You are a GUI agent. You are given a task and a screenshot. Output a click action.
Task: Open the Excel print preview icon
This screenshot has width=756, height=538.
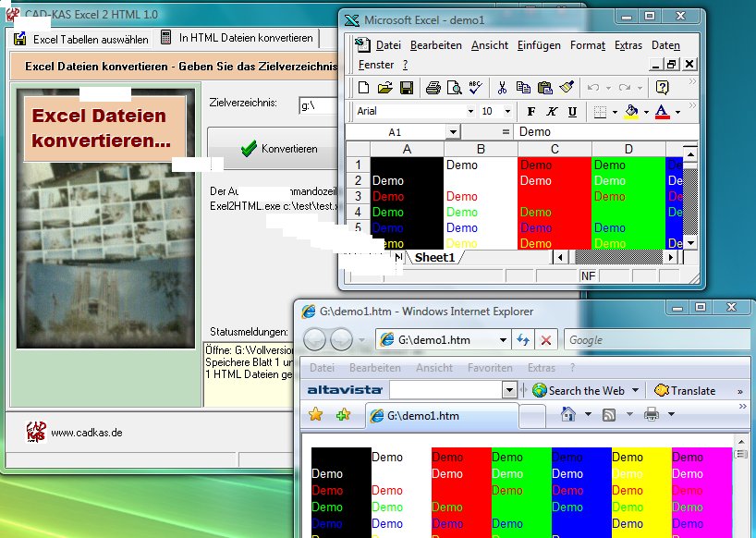pyautogui.click(x=454, y=88)
